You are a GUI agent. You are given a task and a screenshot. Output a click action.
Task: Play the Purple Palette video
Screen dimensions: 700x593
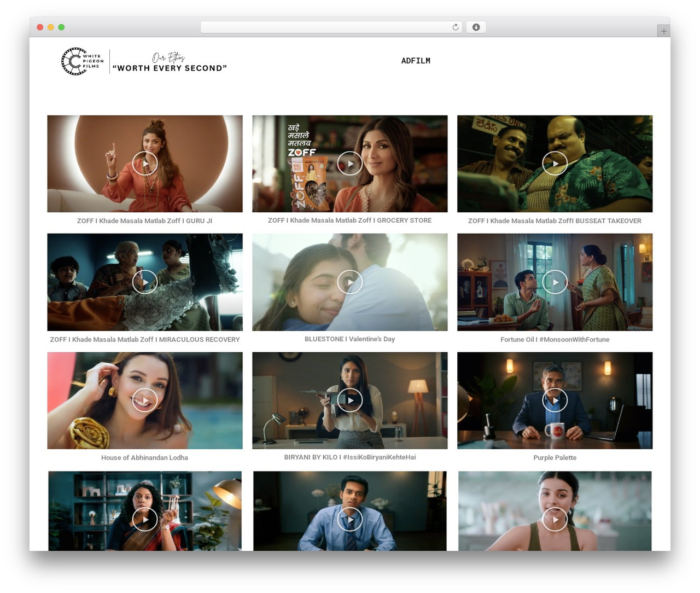(555, 400)
